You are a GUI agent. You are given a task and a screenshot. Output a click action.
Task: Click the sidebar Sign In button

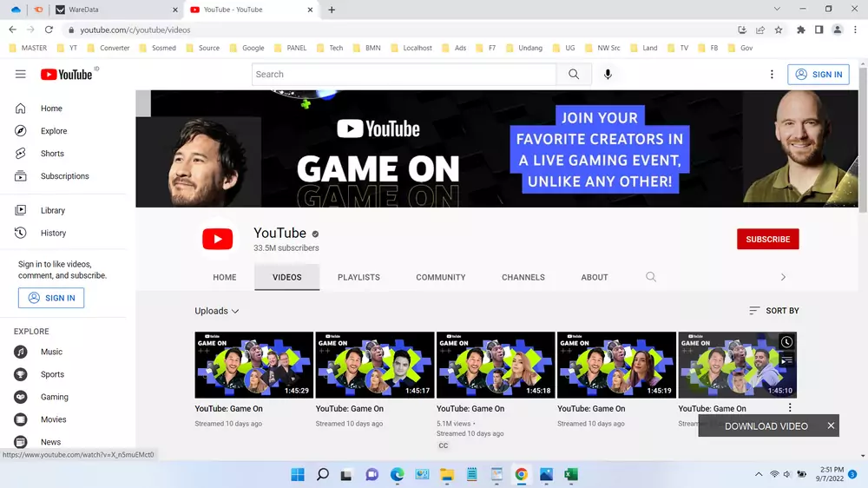[x=51, y=298]
